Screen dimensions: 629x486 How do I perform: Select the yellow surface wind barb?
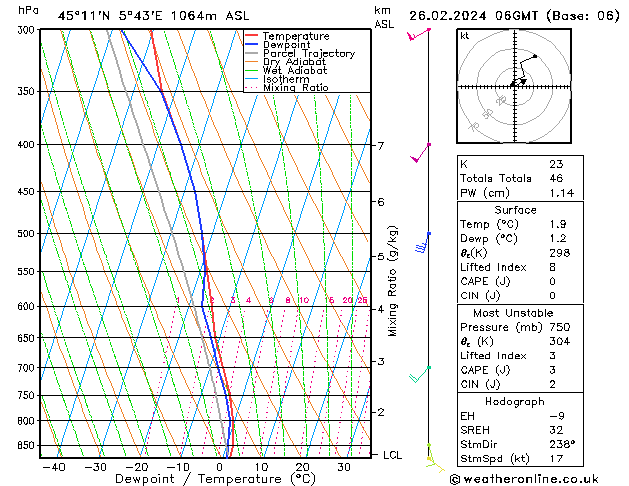coord(432,462)
